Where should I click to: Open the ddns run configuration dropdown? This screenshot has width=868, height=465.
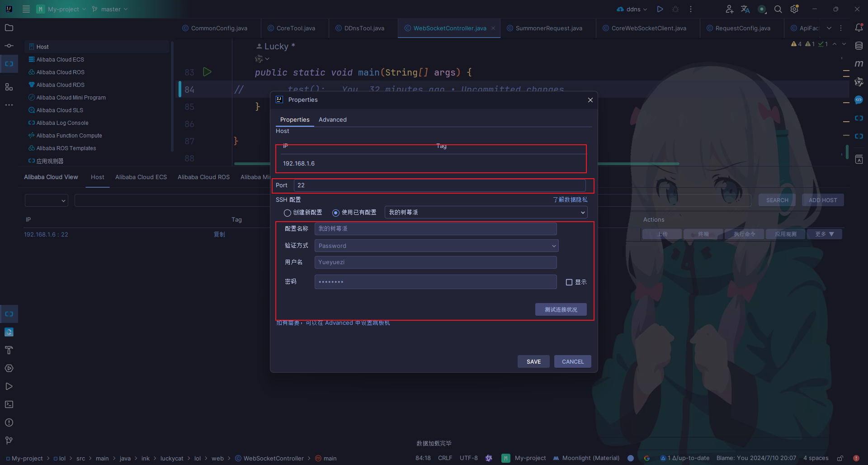point(632,9)
